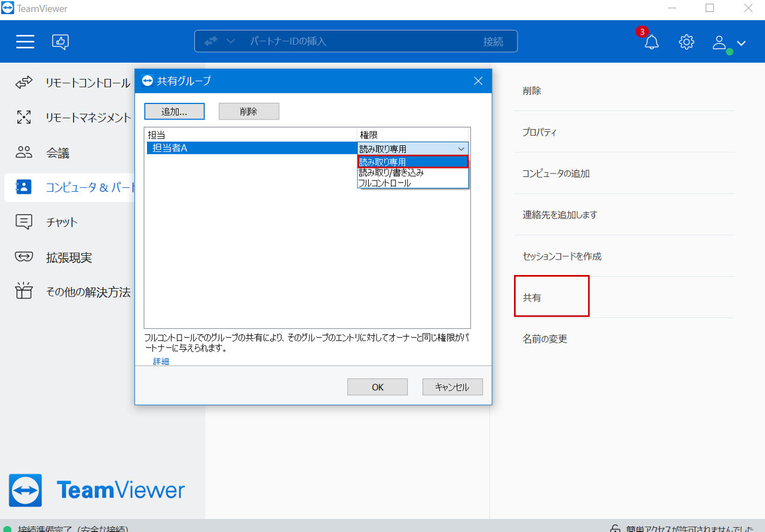Open settings gear in the header
The image size is (765, 532).
tap(686, 42)
